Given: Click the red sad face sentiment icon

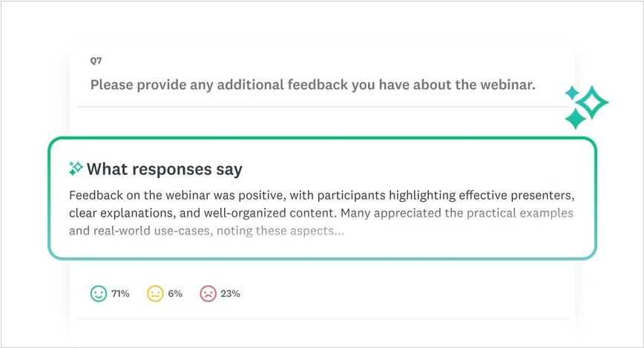Looking at the screenshot, I should point(208,294).
